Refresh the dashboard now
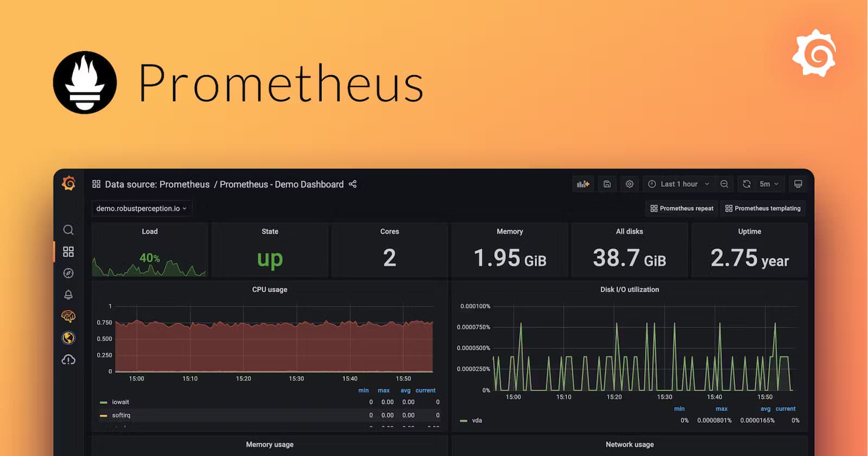Screen dimensions: 868x456 click(746, 184)
